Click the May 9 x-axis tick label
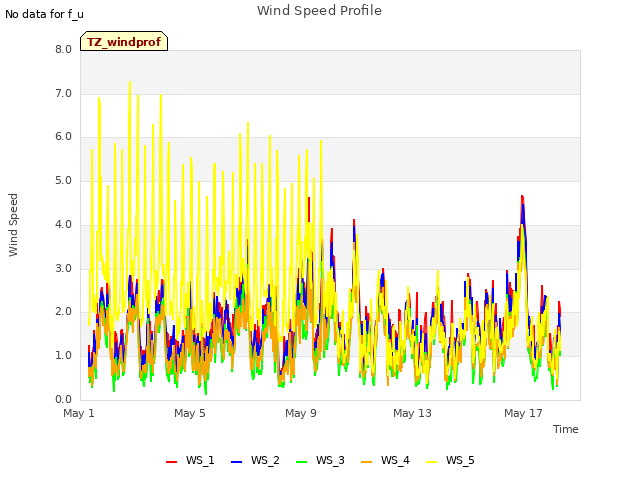 (301, 413)
